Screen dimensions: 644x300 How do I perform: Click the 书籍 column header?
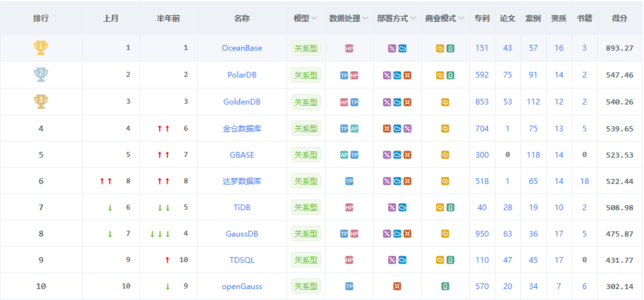point(584,19)
